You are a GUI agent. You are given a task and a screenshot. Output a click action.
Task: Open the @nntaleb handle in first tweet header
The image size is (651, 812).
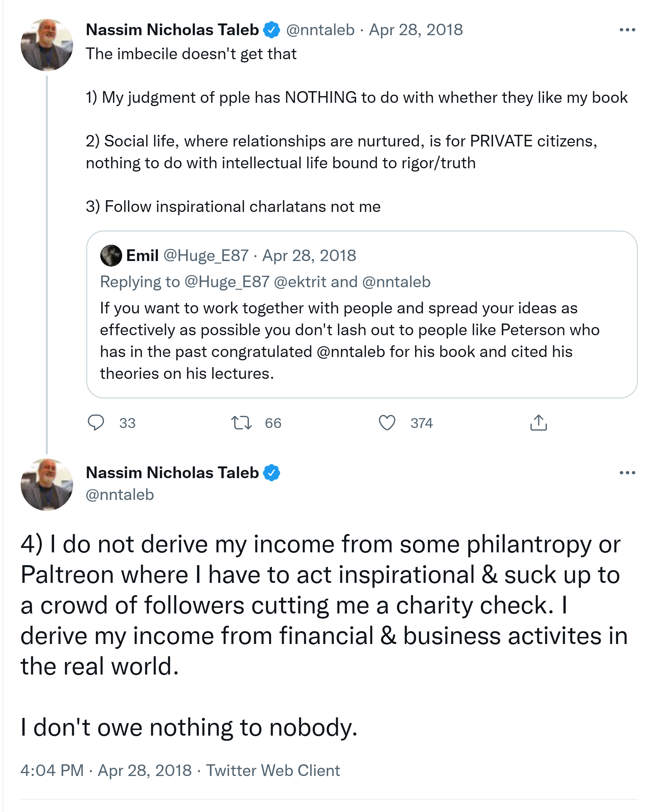pos(320,30)
